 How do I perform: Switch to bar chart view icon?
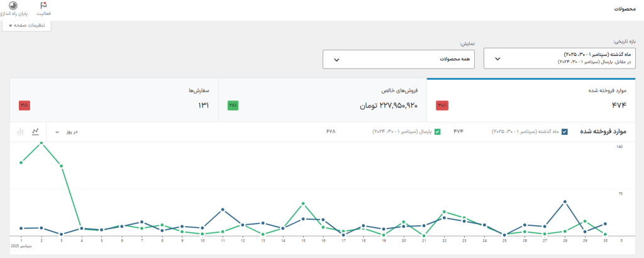[20, 132]
